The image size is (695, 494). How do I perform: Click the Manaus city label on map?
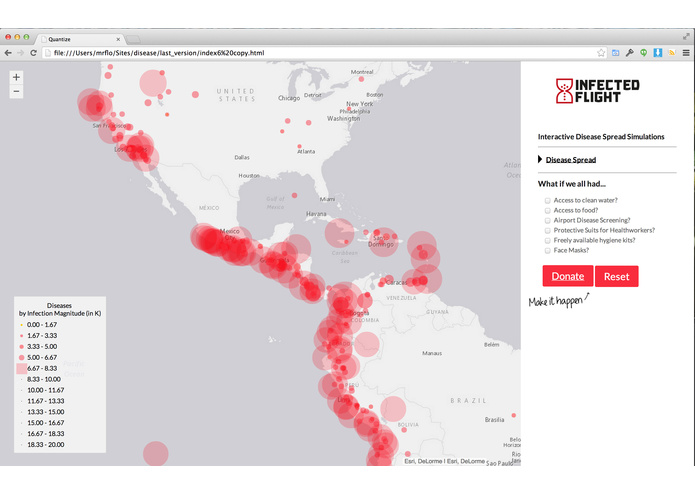pyautogui.click(x=432, y=354)
